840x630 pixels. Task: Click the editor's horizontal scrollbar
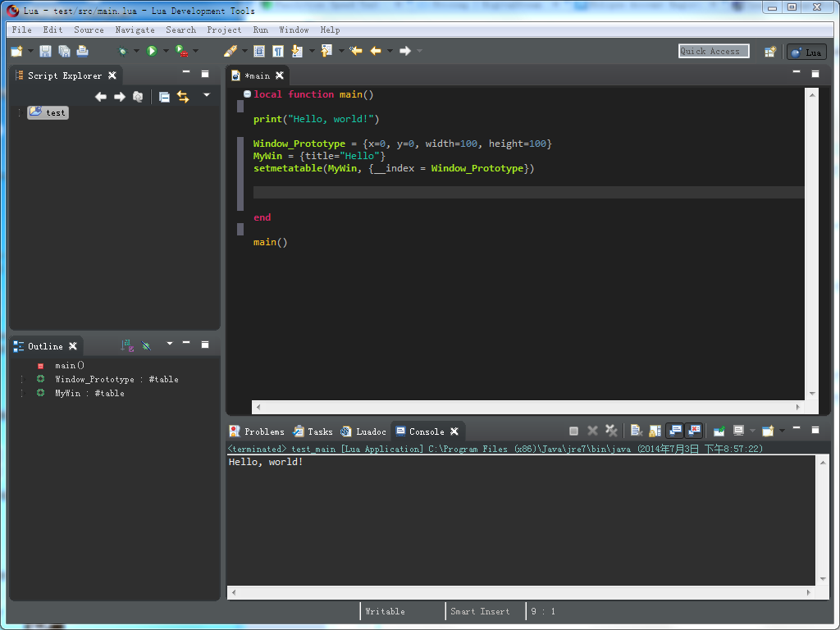pos(527,407)
